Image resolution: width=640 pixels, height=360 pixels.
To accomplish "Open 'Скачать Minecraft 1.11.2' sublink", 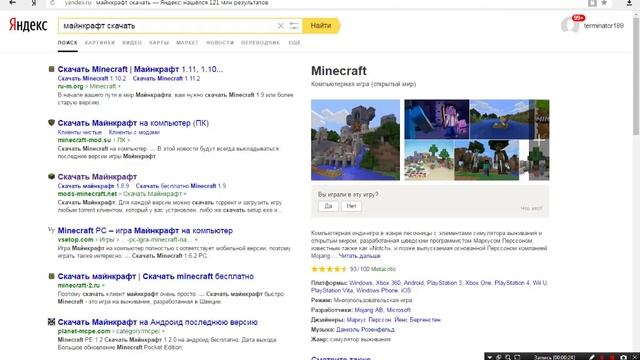I will (166, 78).
